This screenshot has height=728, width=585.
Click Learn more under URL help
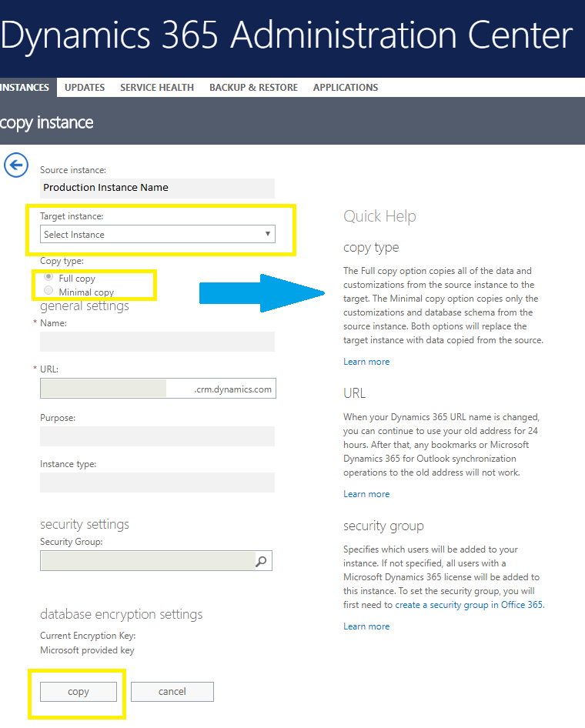point(366,494)
